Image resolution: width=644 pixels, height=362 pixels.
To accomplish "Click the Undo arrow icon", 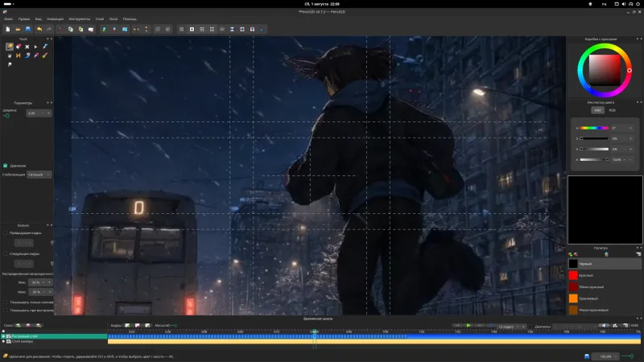I will tap(39, 29).
